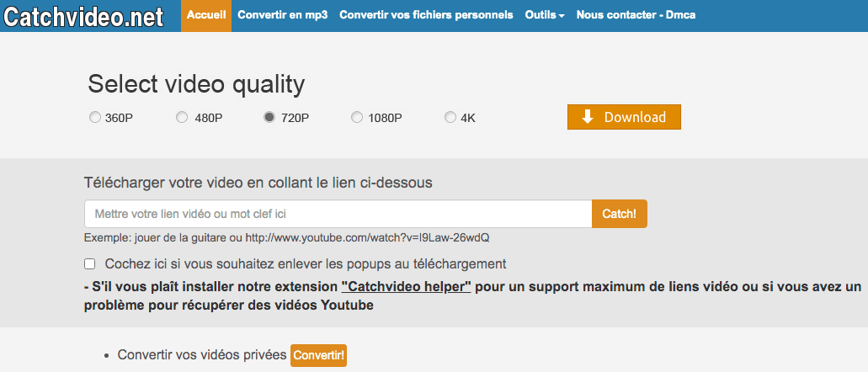868x372 pixels.
Task: Focus the video link input field
Action: [x=338, y=214]
